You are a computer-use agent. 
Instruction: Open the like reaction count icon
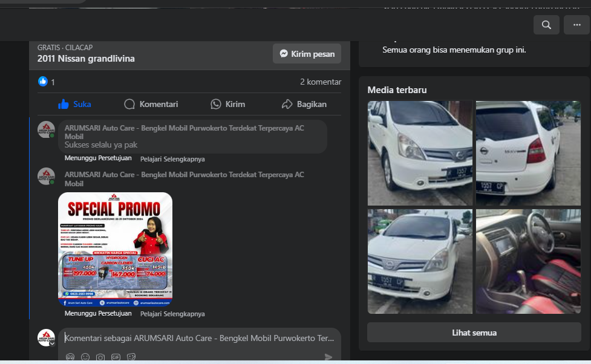click(x=42, y=82)
